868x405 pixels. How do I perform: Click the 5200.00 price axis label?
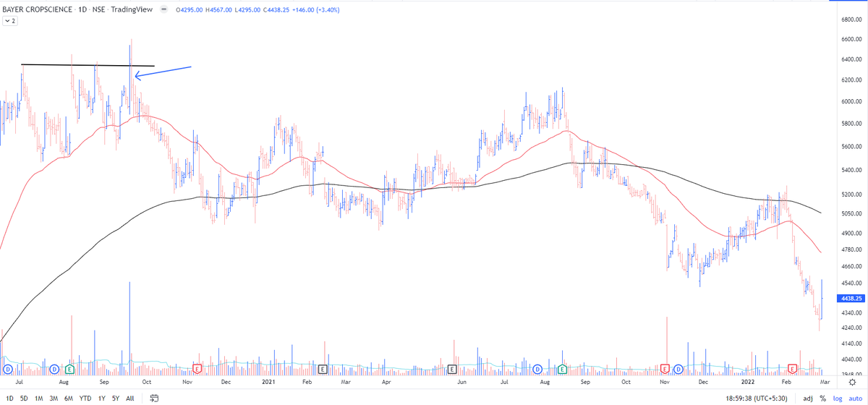(852, 195)
